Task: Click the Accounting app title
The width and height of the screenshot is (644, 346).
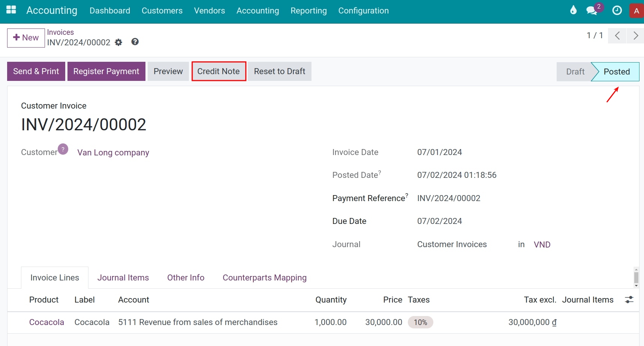Action: click(x=52, y=10)
